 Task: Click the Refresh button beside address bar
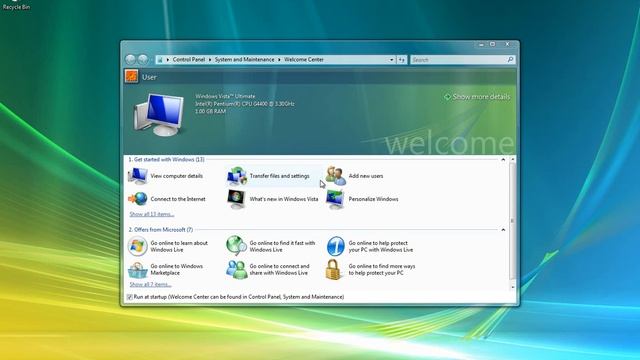[x=402, y=60]
